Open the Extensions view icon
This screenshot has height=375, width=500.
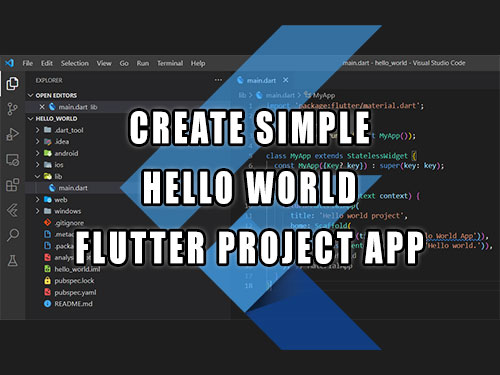point(12,185)
